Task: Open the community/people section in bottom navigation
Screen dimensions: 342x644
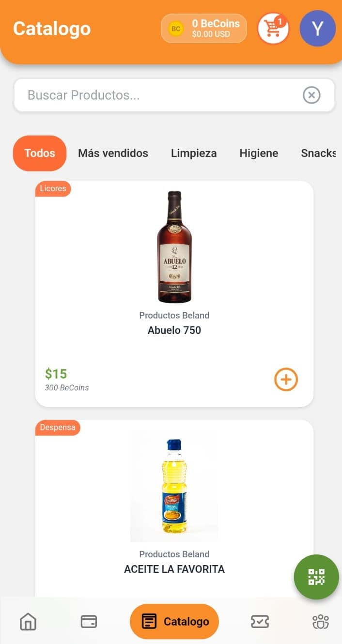Action: click(x=320, y=621)
